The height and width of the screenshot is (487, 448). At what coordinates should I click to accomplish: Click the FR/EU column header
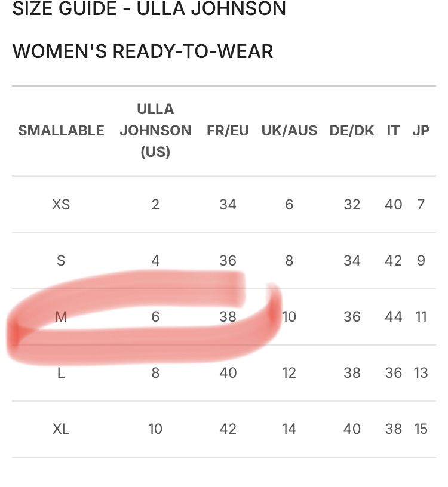coord(228,131)
